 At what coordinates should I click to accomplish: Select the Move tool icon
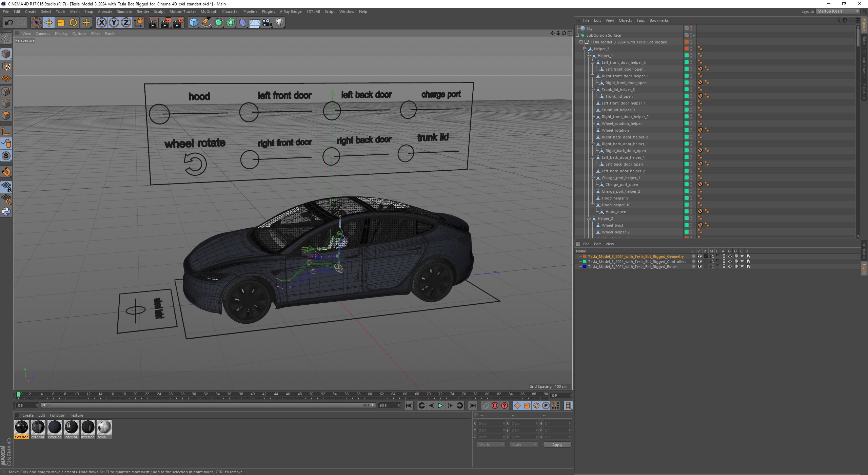(x=49, y=23)
